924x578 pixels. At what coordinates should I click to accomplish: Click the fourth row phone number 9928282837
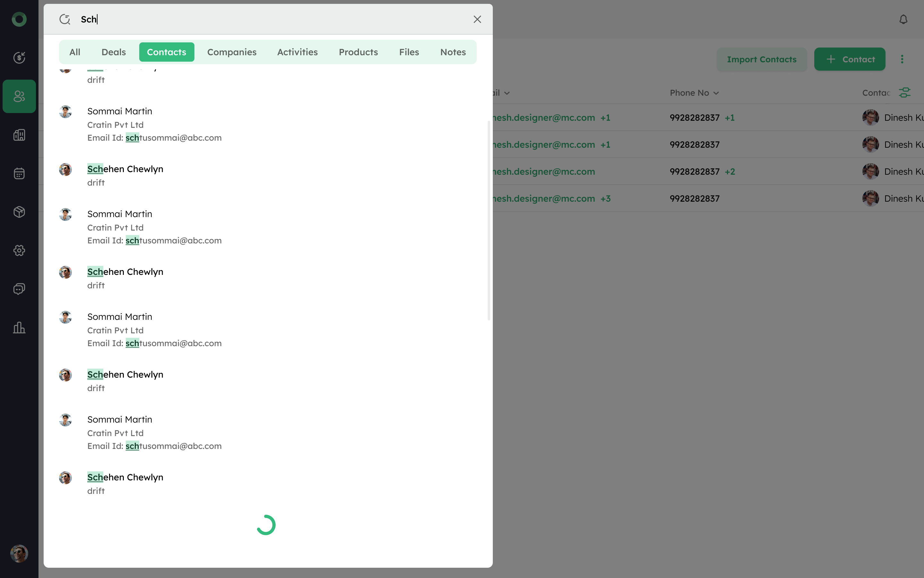point(695,199)
